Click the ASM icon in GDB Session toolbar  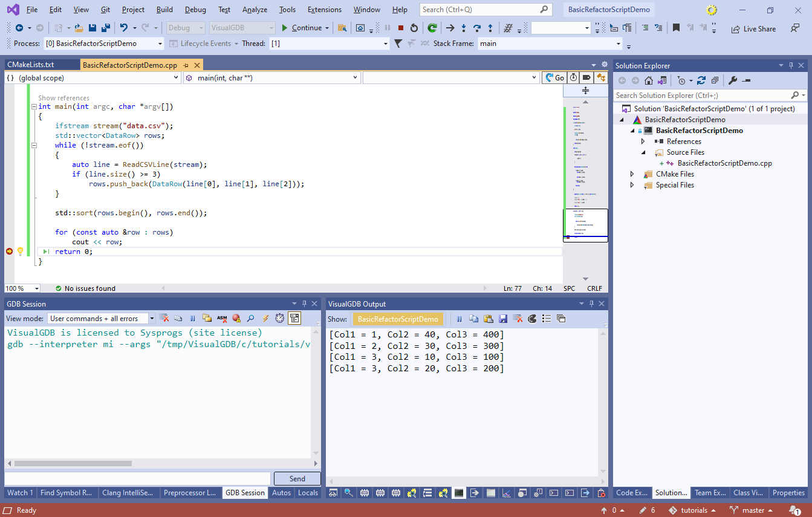tap(222, 318)
